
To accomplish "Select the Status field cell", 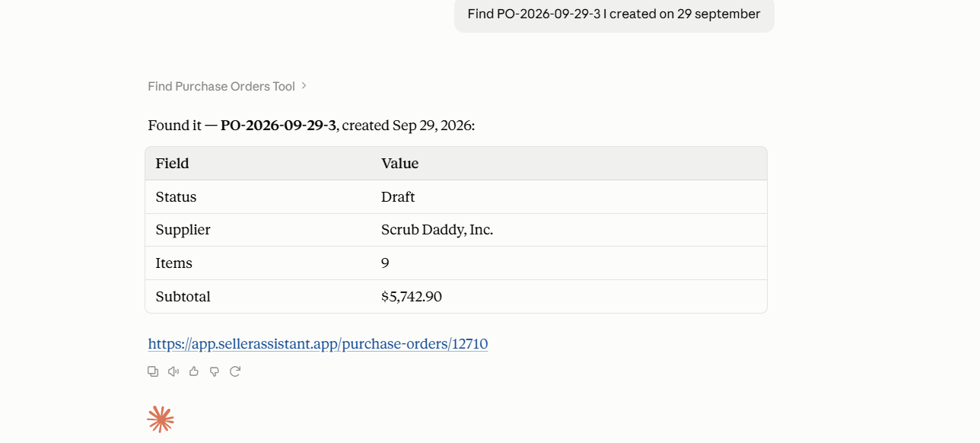I will tap(176, 197).
